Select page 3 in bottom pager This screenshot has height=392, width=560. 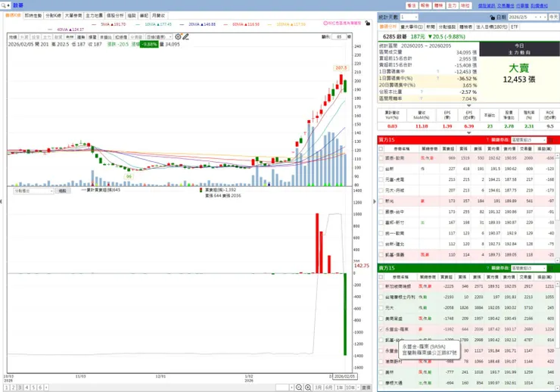pos(20,387)
